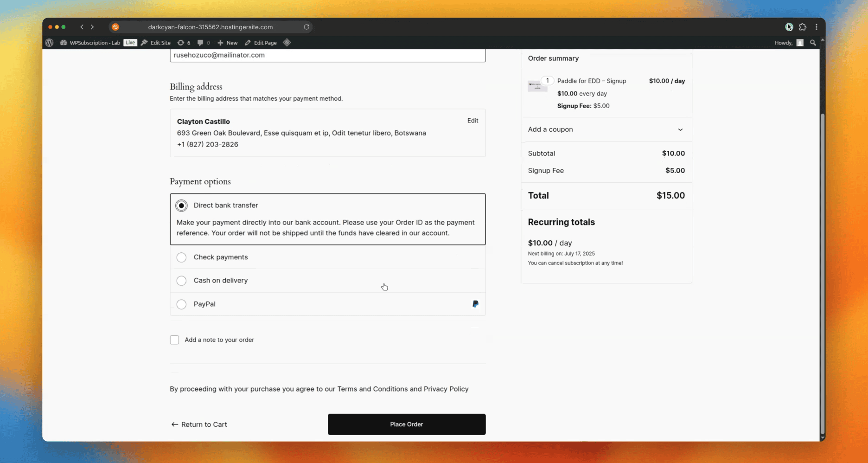Viewport: 868px width, 463px height.
Task: Select PayPal payment option
Action: [x=181, y=304]
